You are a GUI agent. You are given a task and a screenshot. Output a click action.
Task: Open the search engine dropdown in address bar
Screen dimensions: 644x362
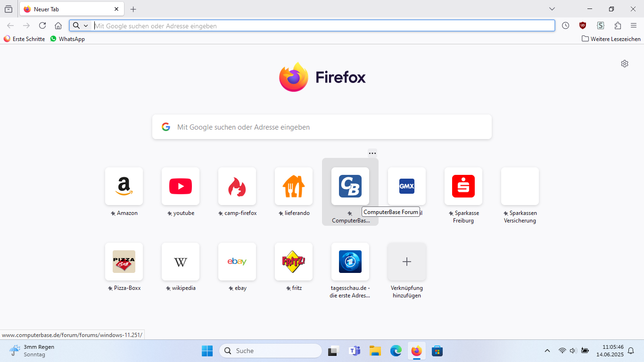pyautogui.click(x=81, y=25)
